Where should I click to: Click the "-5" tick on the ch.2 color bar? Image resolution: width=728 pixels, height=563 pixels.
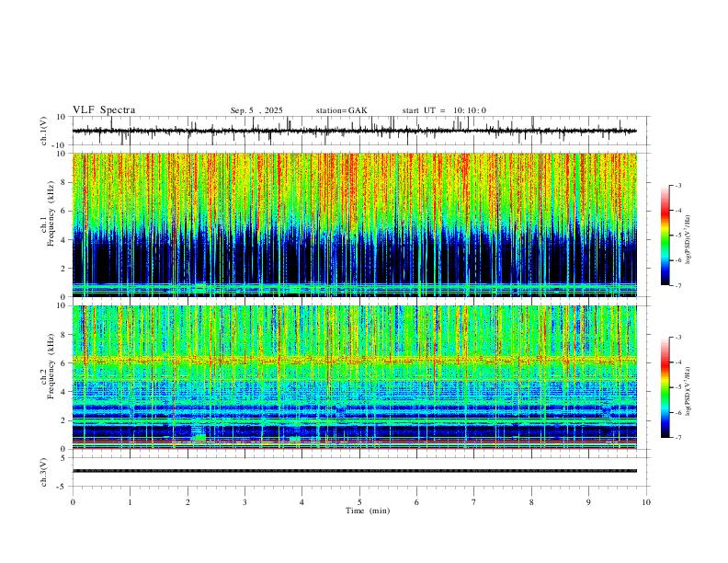point(678,387)
